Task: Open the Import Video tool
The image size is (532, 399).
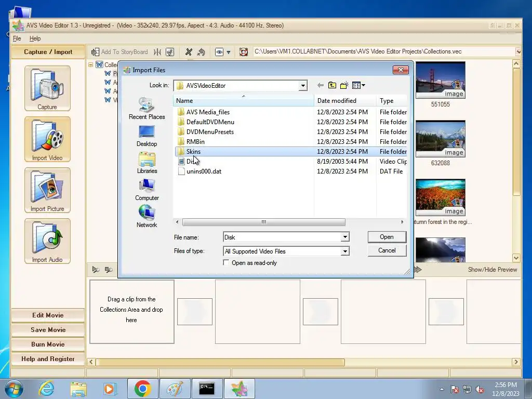Action: coord(47,139)
